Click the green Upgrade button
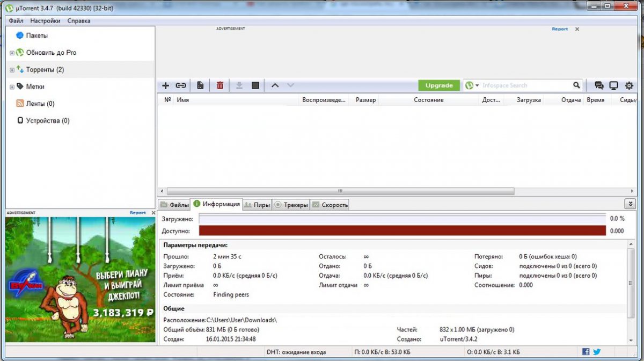The height and width of the screenshot is (361, 644). [x=439, y=85]
